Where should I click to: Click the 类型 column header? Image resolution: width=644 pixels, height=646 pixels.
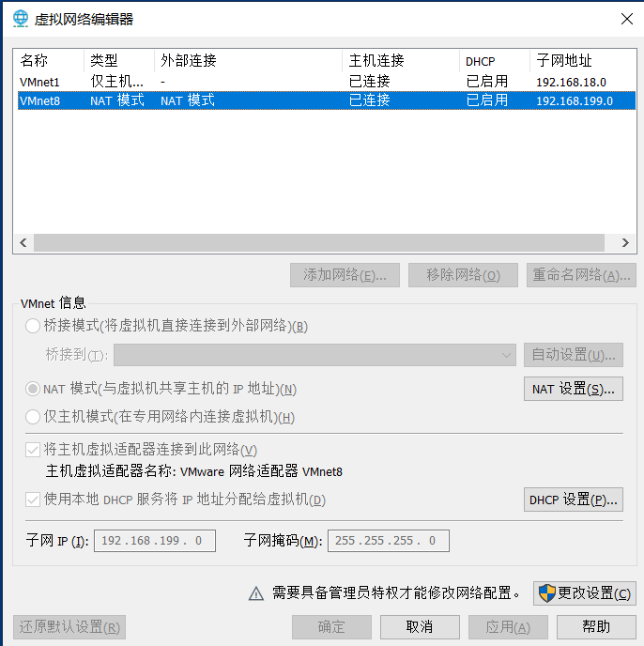point(119,60)
